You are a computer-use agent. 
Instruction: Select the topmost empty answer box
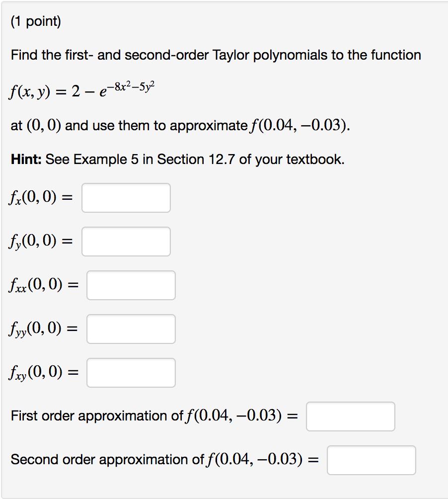[126, 197]
